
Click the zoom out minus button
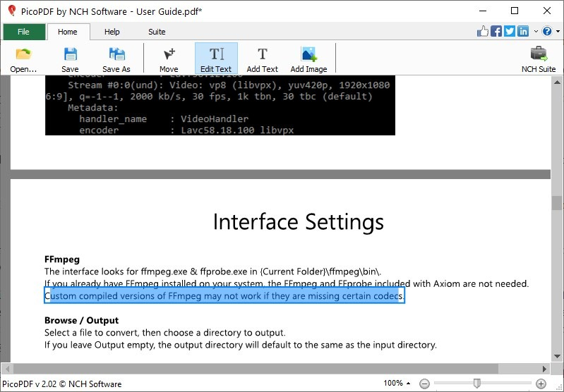(424, 384)
